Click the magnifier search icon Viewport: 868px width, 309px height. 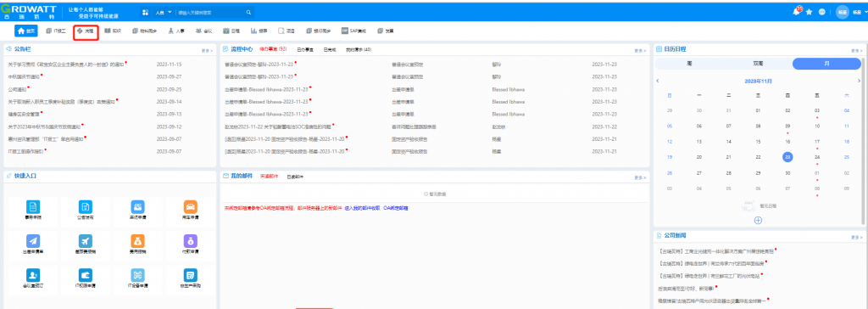click(x=248, y=12)
